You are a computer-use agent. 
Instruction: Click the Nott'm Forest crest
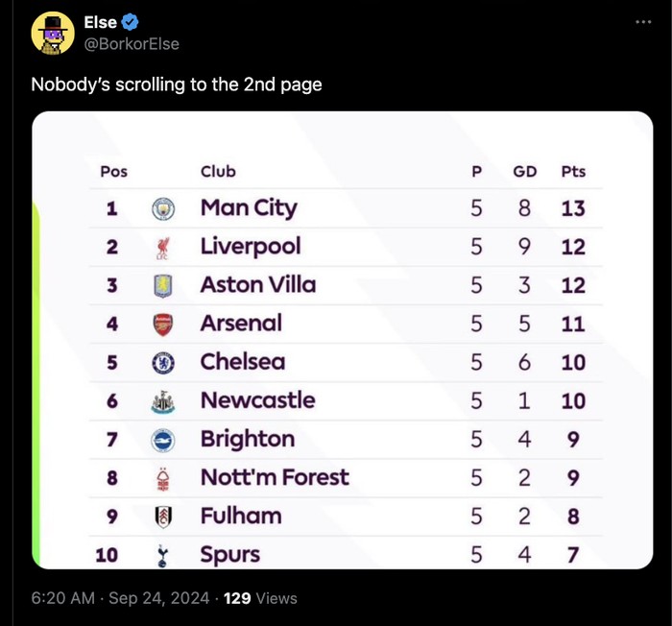click(x=163, y=479)
